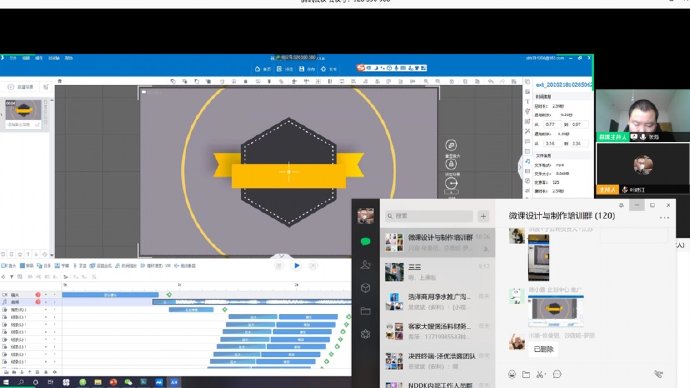The image size is (690, 388).
Task: Click the WeChat search field
Action: pyautogui.click(x=429, y=216)
